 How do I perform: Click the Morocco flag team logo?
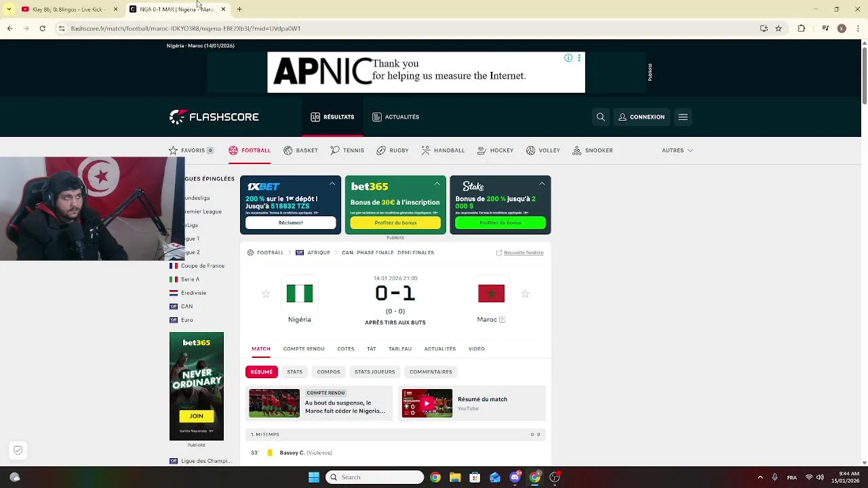[x=491, y=293]
